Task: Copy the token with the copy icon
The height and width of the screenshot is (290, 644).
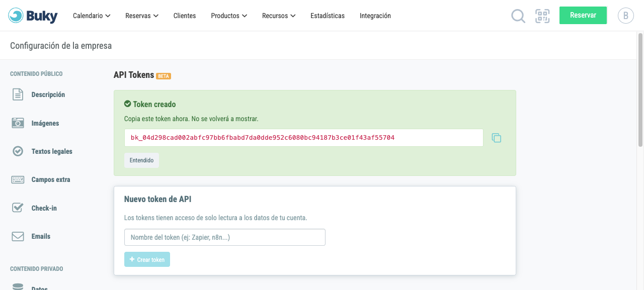Action: (x=497, y=138)
